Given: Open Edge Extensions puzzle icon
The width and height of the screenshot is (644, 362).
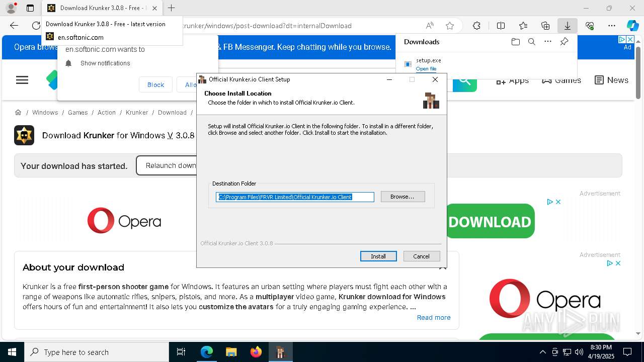Looking at the screenshot, I should (476, 26).
